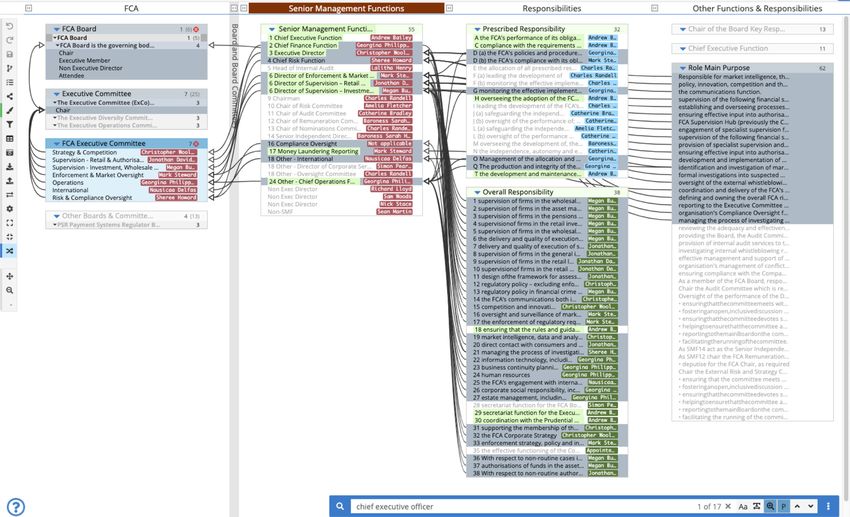
Task: Collapse the FCA Board box
Action: point(56,29)
